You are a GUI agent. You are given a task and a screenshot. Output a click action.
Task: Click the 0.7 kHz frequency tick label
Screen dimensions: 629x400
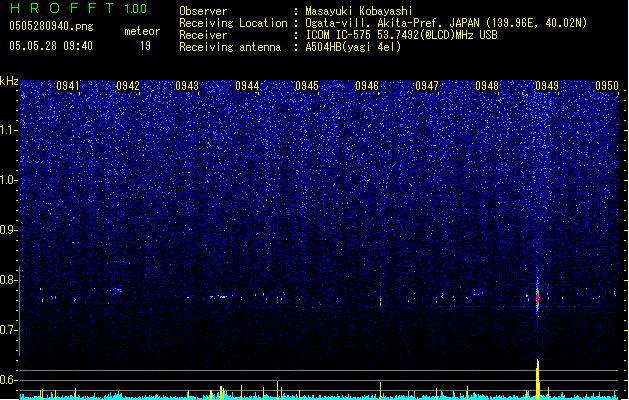pyautogui.click(x=9, y=330)
